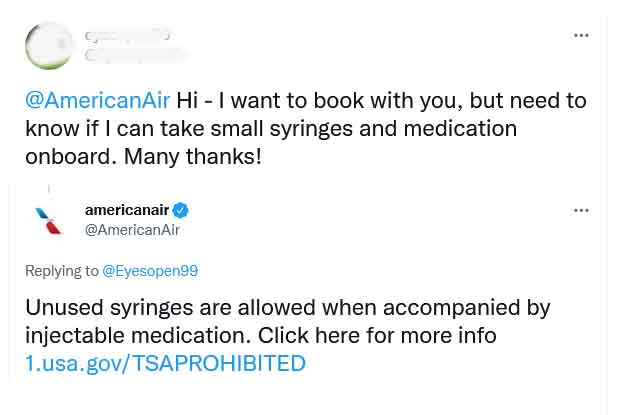The width and height of the screenshot is (620, 415).
Task: Click the 'Replying to' label
Action: (x=62, y=271)
